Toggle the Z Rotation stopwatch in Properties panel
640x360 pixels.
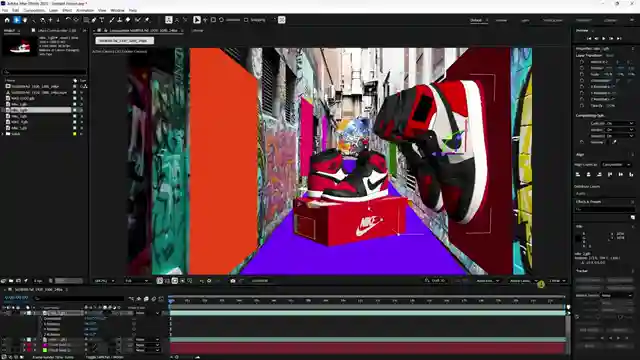[582, 99]
